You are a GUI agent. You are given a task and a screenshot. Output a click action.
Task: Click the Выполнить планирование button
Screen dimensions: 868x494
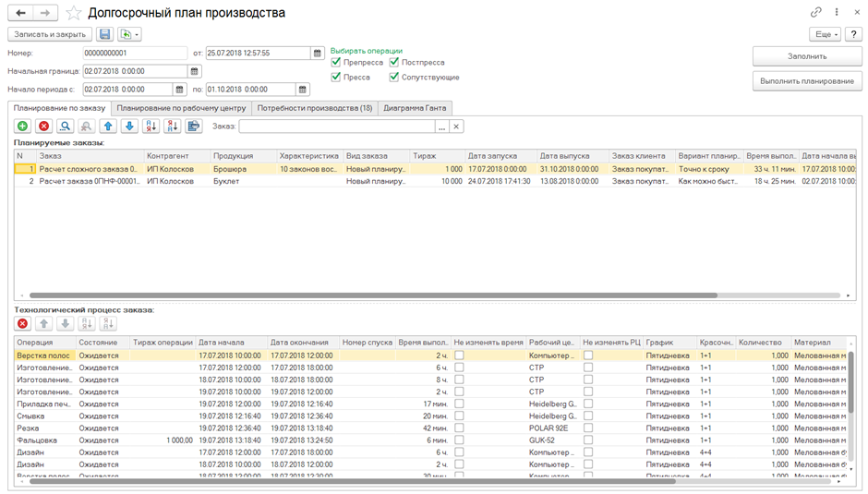coord(806,81)
